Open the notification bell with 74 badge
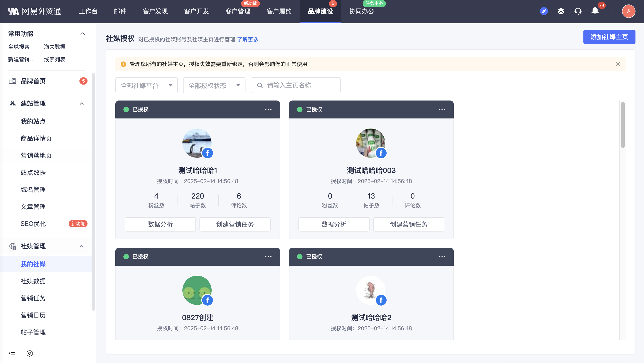 tap(595, 11)
